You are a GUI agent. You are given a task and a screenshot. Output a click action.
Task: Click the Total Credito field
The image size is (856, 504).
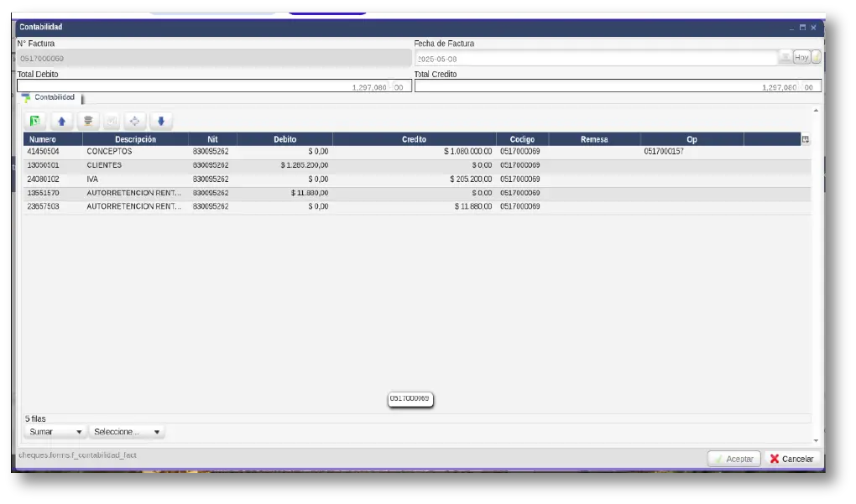tap(618, 86)
